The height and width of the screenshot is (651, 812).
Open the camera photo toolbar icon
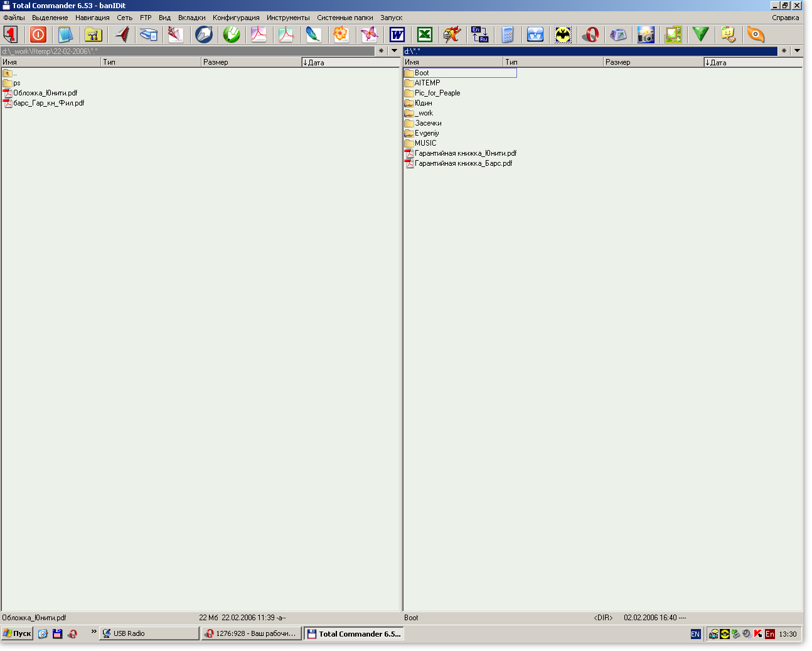click(646, 35)
